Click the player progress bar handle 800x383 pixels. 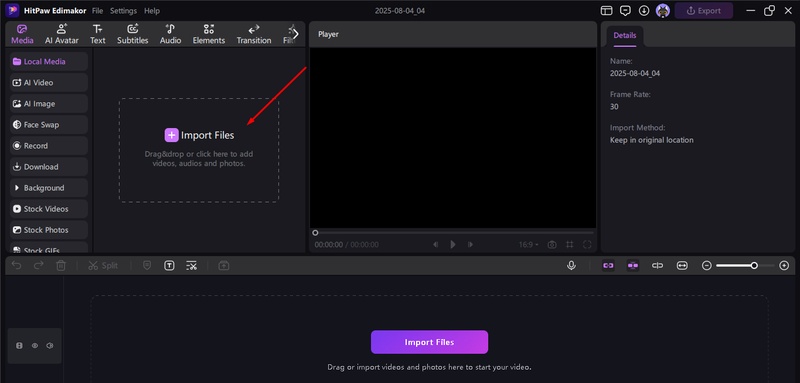point(315,233)
